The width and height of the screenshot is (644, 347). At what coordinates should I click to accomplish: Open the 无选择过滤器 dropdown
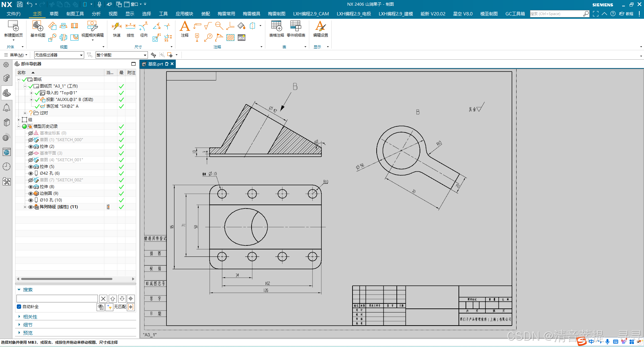[x=59, y=55]
